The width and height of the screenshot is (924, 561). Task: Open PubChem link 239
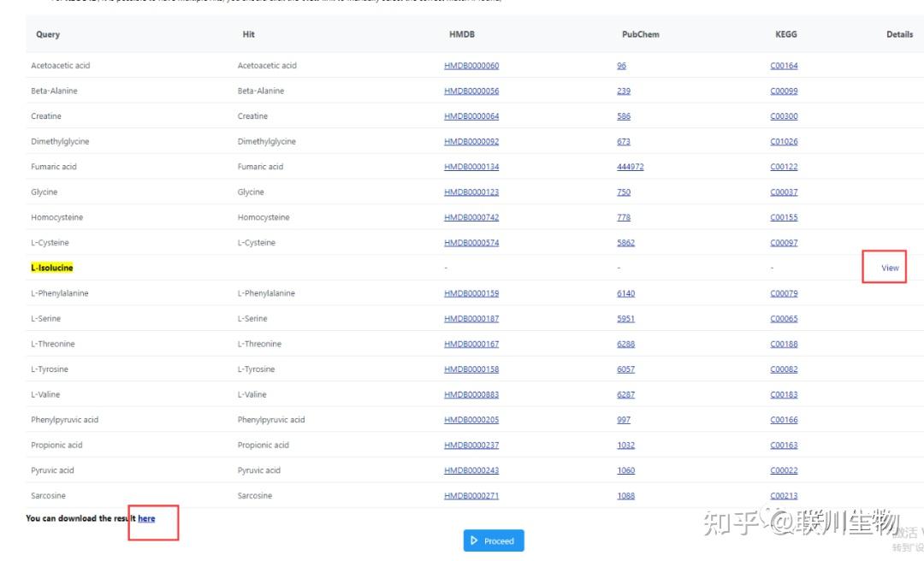tap(624, 91)
